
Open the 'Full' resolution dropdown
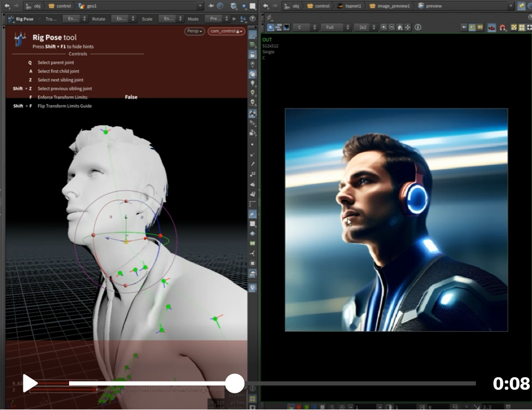pos(336,28)
